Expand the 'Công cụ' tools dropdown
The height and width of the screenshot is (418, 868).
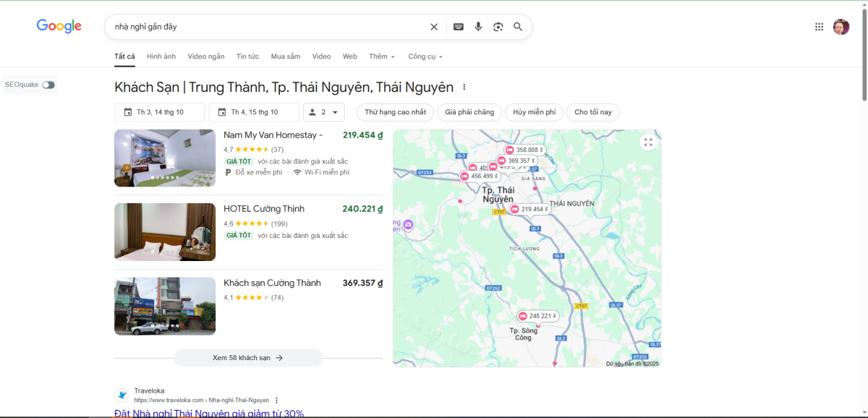coord(425,56)
